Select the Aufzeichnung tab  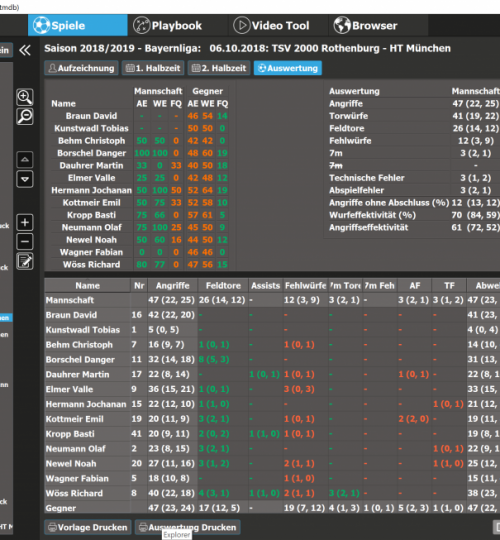81,68
